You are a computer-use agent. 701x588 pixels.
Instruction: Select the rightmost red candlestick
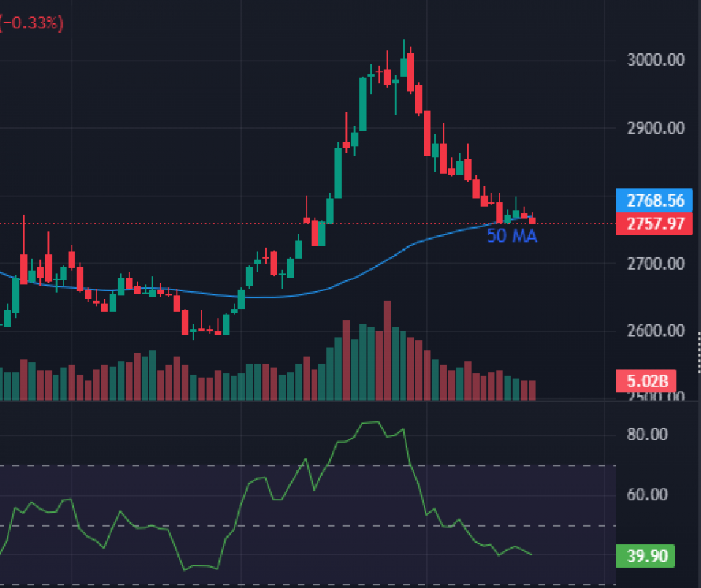pos(532,220)
